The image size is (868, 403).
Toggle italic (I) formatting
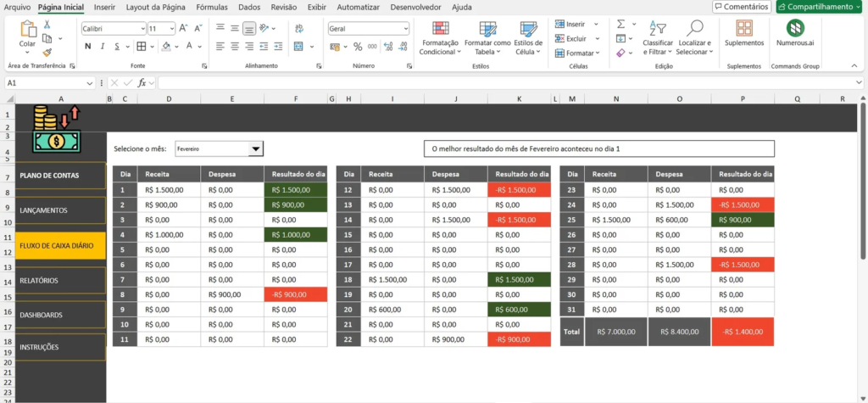(x=101, y=47)
